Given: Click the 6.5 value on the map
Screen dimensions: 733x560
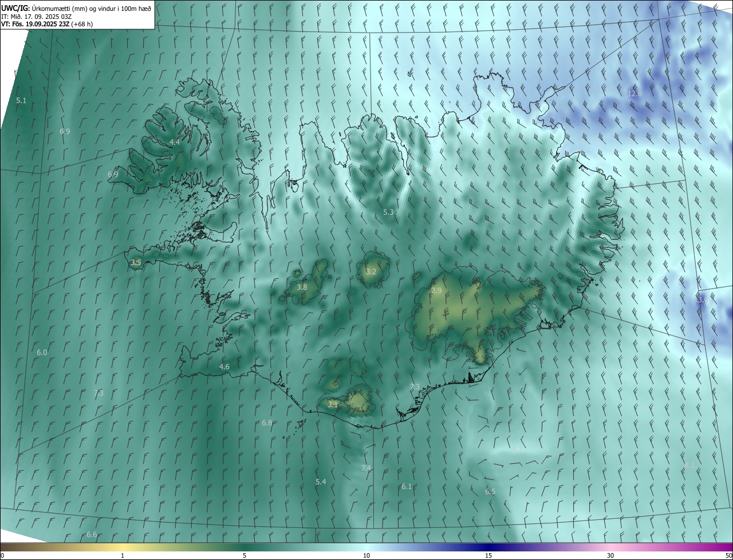Looking at the screenshot, I should (x=490, y=491).
